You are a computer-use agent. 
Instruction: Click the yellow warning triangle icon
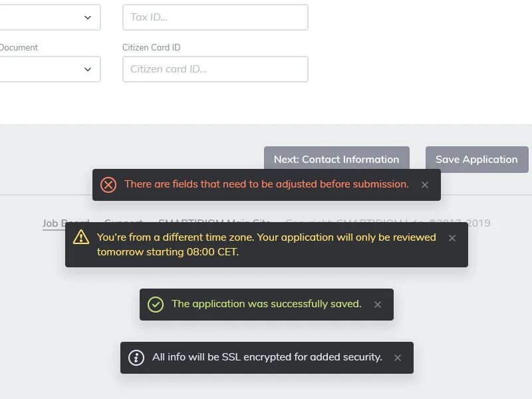coord(81,237)
